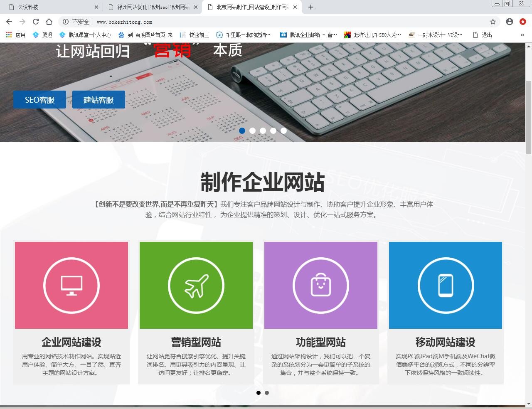Navigate back using the back arrow
The height and width of the screenshot is (409, 532).
(x=9, y=22)
